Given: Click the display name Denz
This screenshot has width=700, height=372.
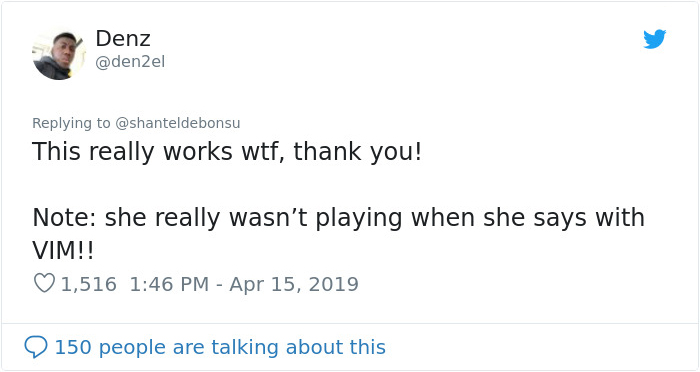Looking at the screenshot, I should coord(123,38).
